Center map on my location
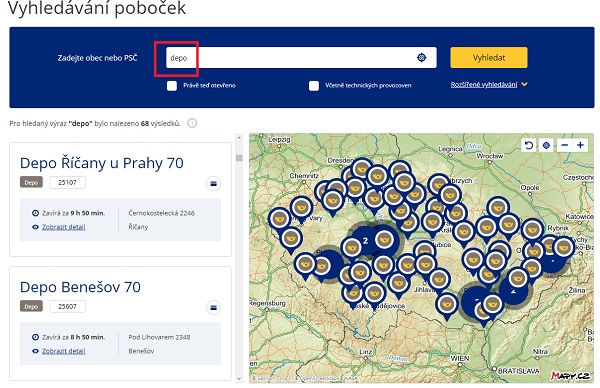 [546, 145]
